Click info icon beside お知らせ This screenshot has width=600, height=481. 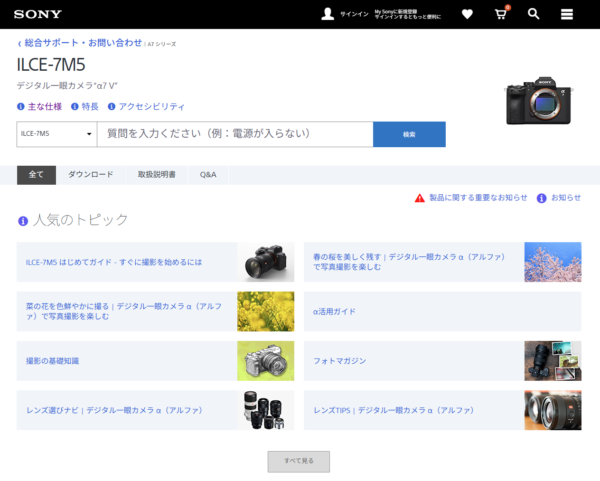pos(541,198)
